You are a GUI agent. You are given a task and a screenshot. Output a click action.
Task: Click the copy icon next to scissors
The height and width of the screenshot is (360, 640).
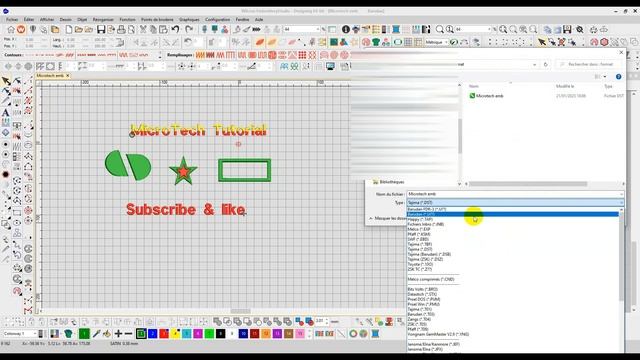tap(153, 30)
